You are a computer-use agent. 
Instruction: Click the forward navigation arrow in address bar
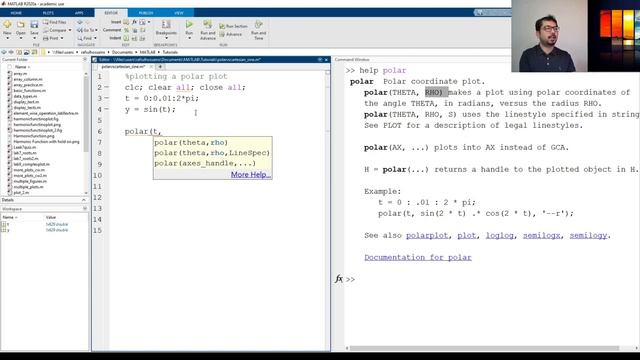11,52
